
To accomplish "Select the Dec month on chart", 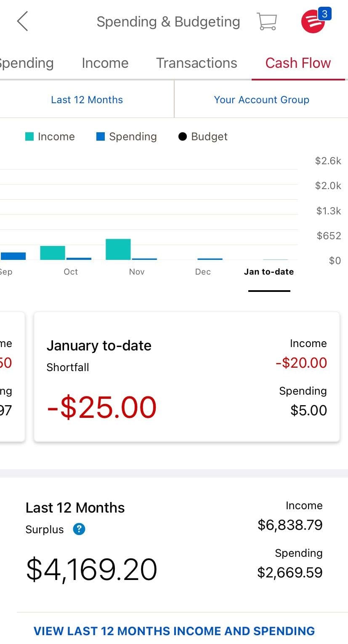I will pos(203,272).
